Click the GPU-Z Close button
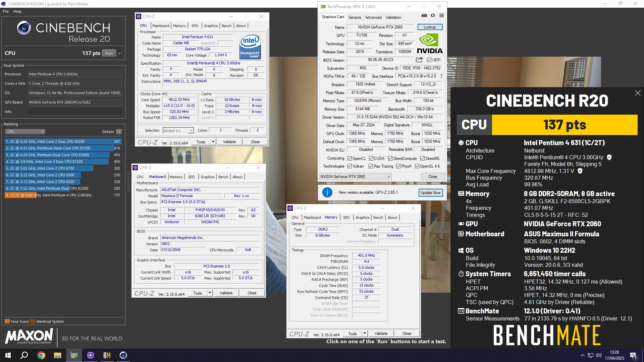Viewport: 644px width, 362px height. 433,177
